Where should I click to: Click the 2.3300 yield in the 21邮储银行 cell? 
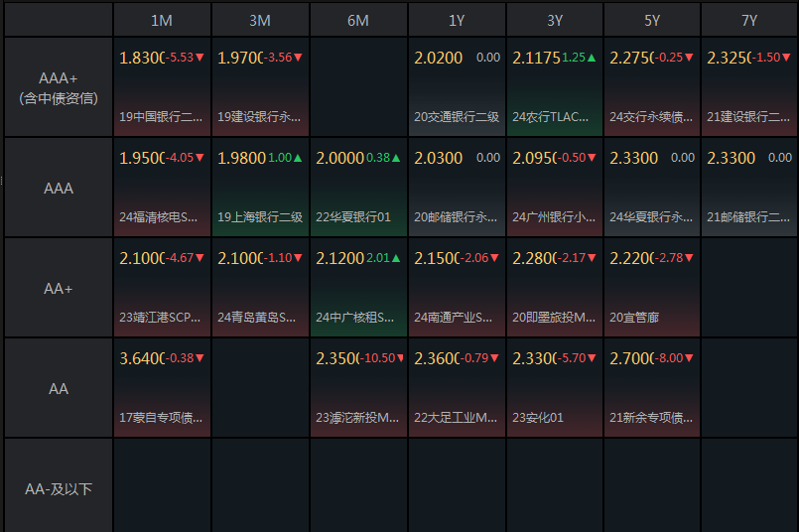[x=732, y=158]
